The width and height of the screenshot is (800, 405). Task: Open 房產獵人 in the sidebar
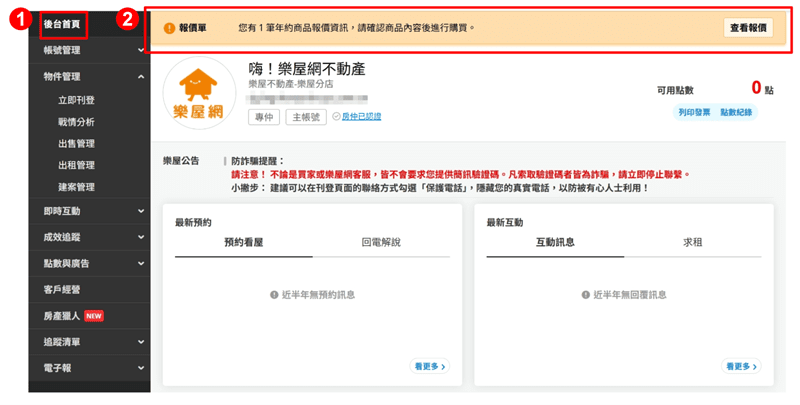[x=62, y=316]
